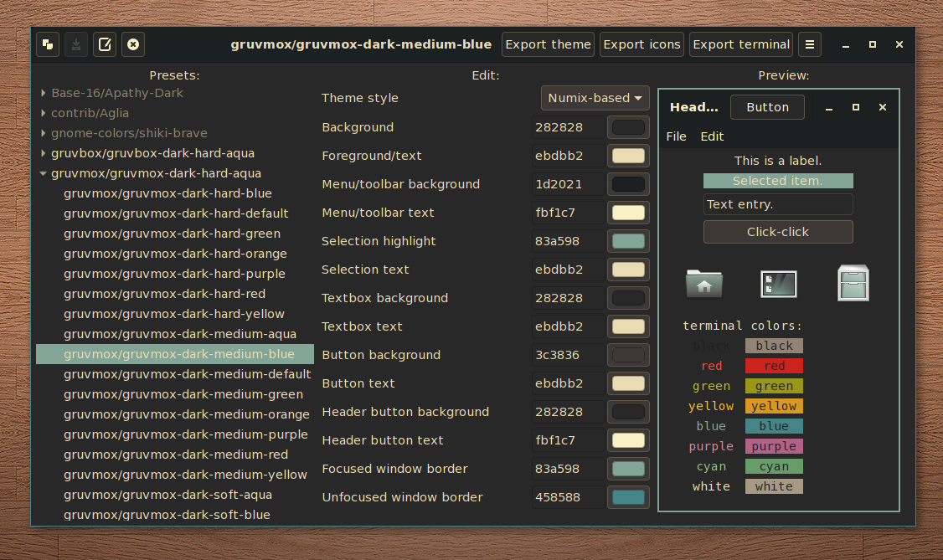Click the clone/duplicate theme icon
The image size is (943, 560).
coord(48,44)
